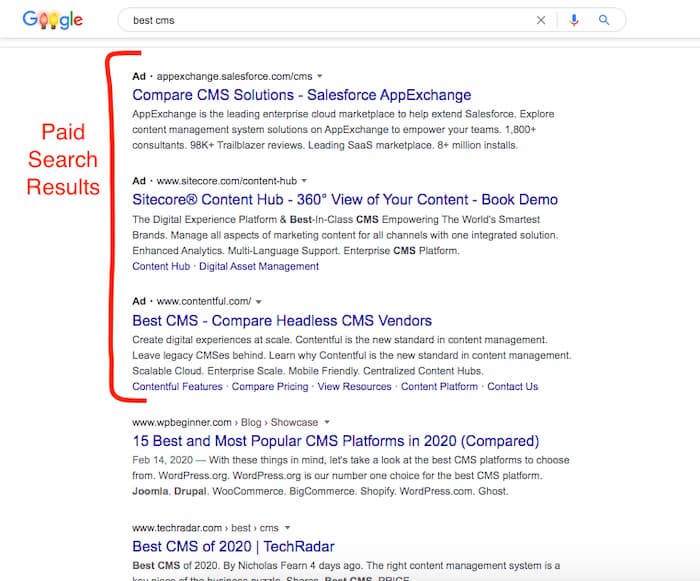Click the 'www.wpbeginner.com › Blog › Showcase' breadcrumb
Image resolution: width=700 pixels, height=581 pixels.
(x=225, y=422)
